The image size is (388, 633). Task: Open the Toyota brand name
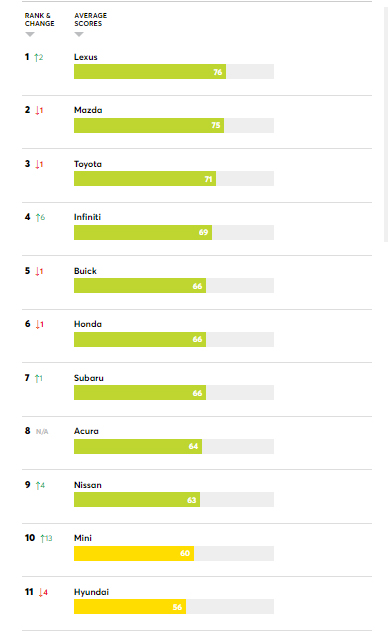click(88, 164)
